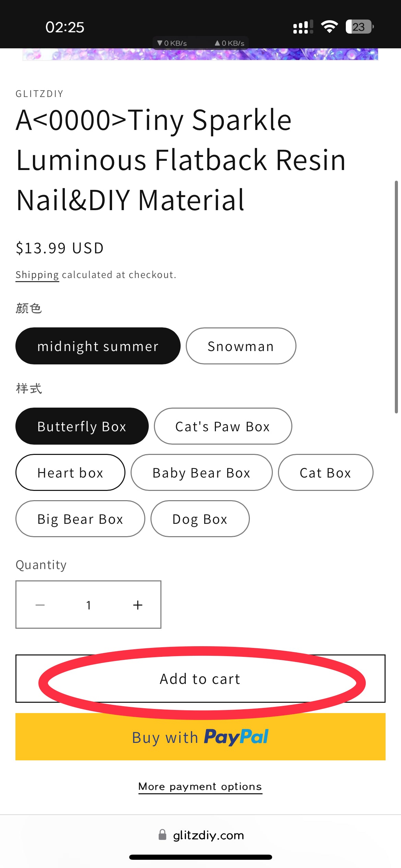This screenshot has width=401, height=868.
Task: Tap the battery indicator icon
Action: click(359, 27)
